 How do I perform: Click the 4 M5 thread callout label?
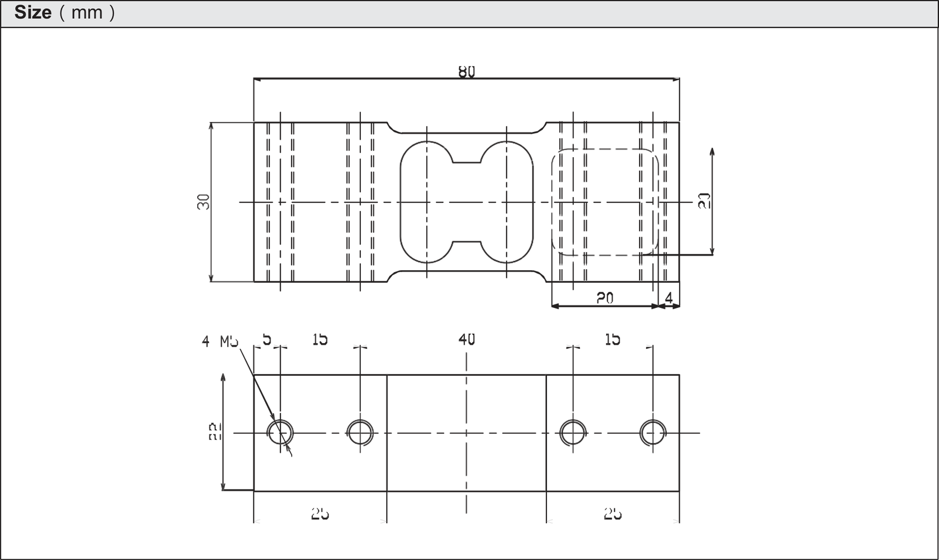pyautogui.click(x=220, y=341)
